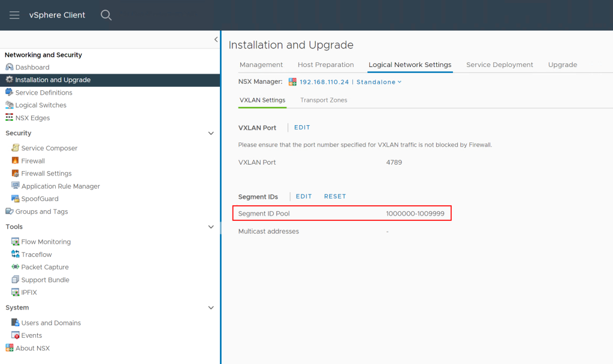Click the Packet Capture icon

coord(16,267)
